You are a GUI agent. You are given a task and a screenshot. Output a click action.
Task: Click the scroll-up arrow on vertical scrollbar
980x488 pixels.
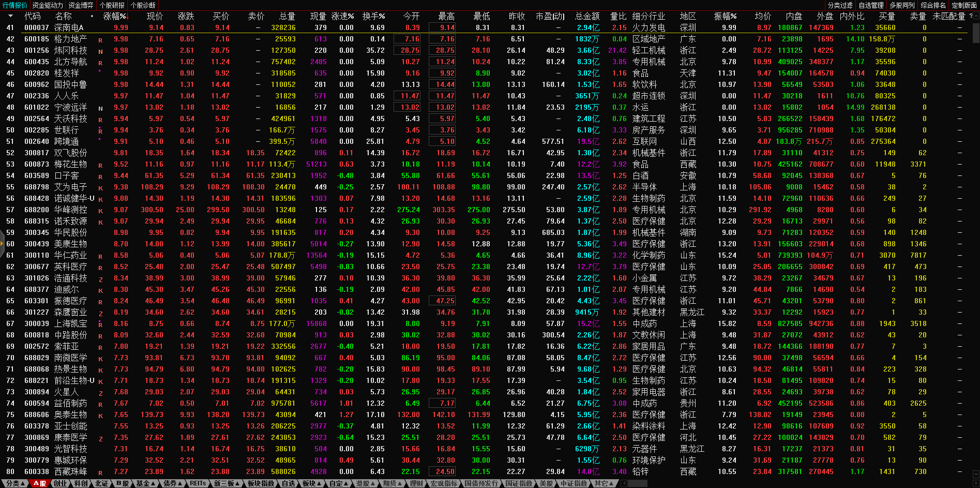click(x=976, y=14)
